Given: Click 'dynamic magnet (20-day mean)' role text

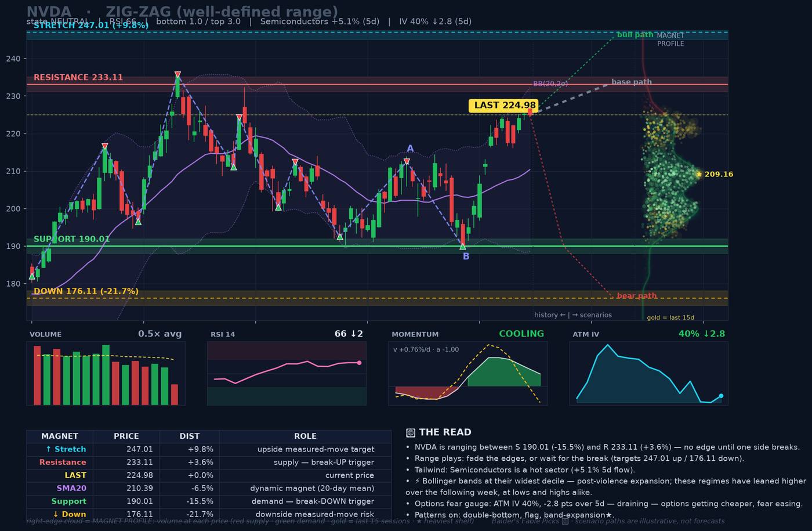Looking at the screenshot, I should coord(312,489).
